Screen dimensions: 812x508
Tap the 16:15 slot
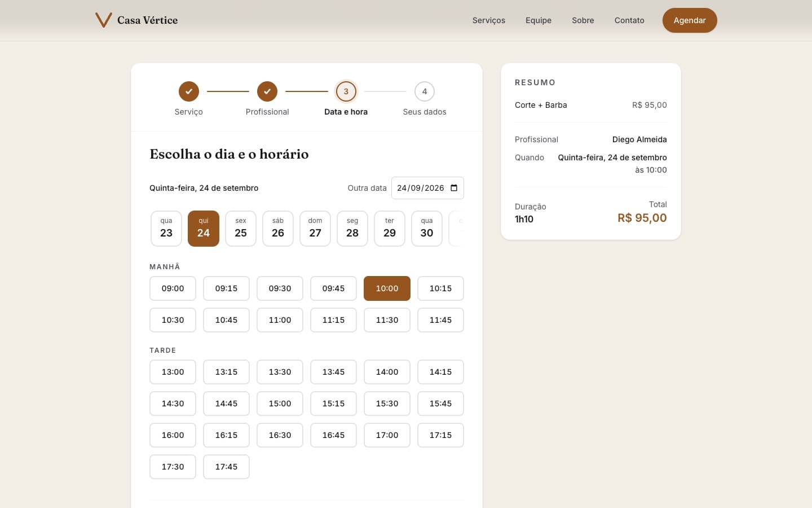[x=226, y=435]
